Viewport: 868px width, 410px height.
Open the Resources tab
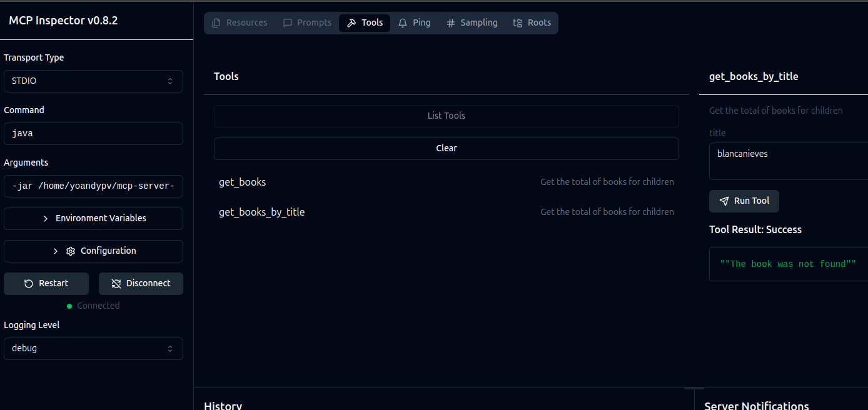point(240,23)
